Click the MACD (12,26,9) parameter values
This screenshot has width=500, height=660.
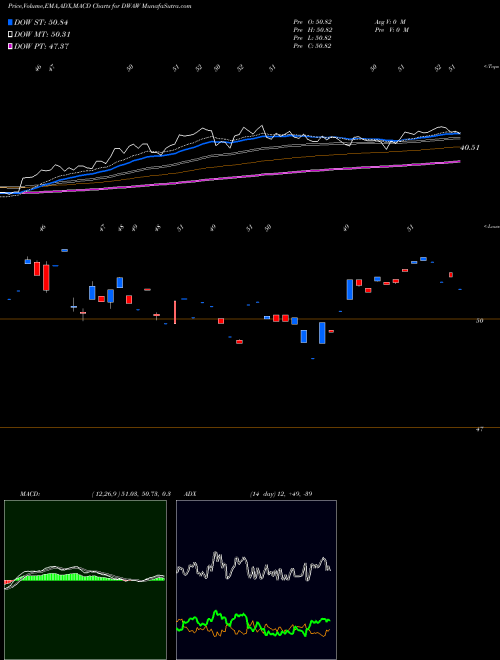pos(131,494)
